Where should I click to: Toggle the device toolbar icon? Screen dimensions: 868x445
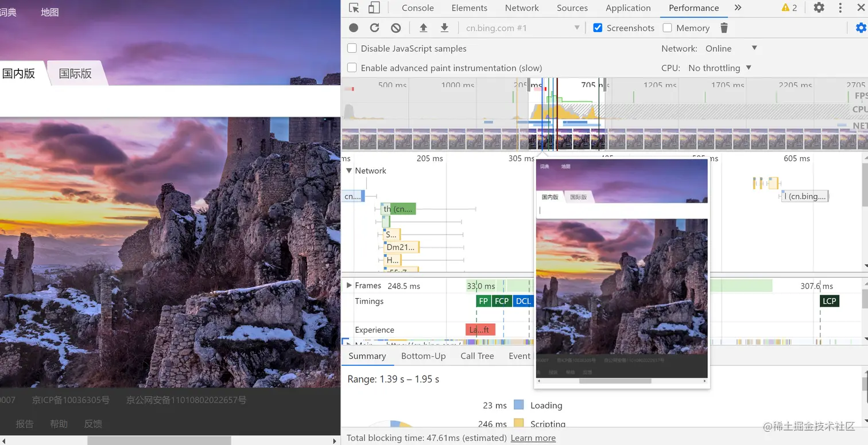tap(374, 8)
